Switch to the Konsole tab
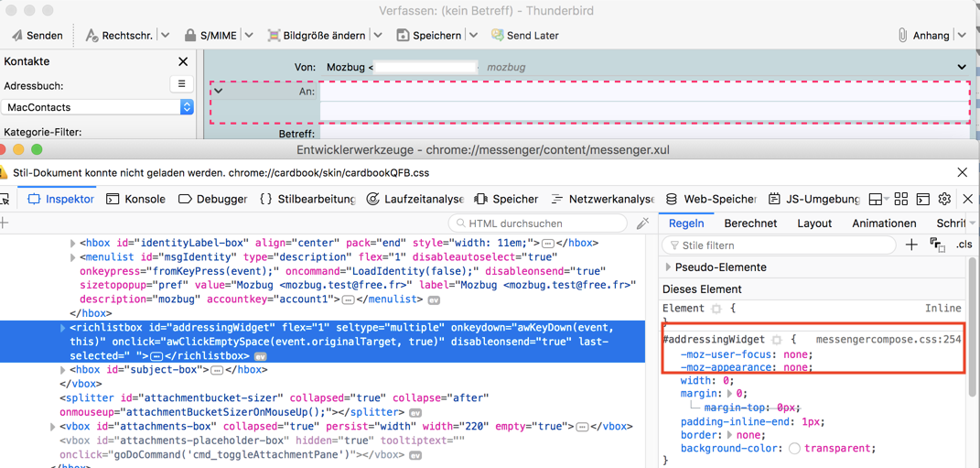Image resolution: width=980 pixels, height=468 pixels. [135, 199]
